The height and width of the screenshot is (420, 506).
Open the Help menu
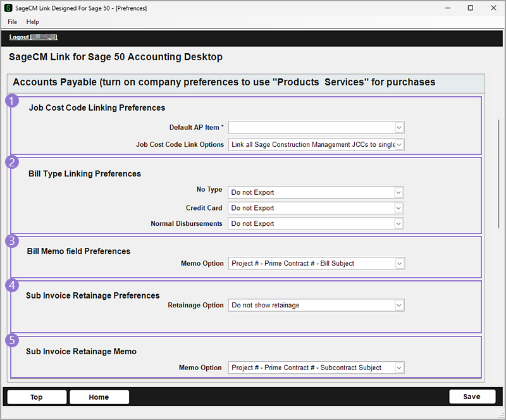click(32, 22)
